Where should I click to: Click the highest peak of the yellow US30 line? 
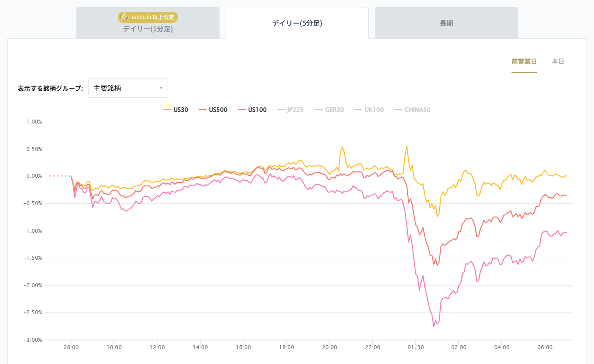[407, 146]
